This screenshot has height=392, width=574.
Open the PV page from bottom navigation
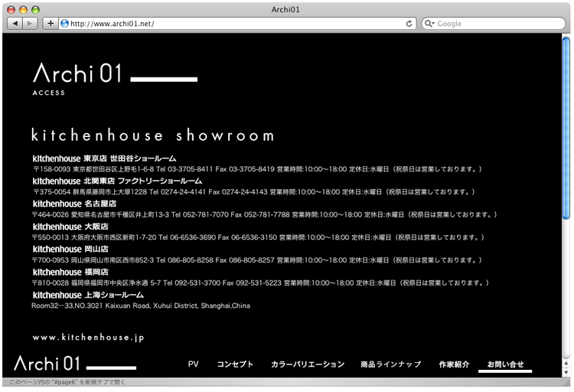pos(194,364)
